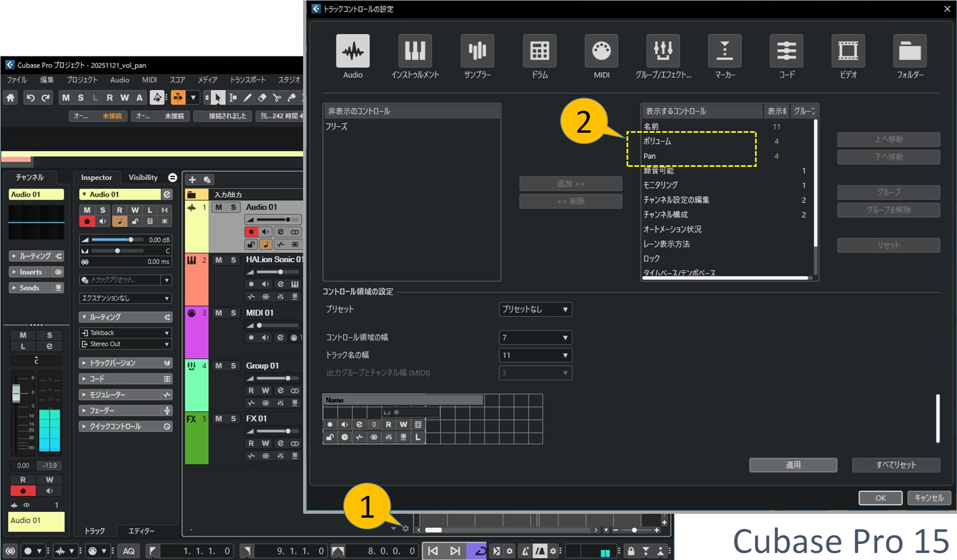Open track control settings gear icon

[x=406, y=529]
